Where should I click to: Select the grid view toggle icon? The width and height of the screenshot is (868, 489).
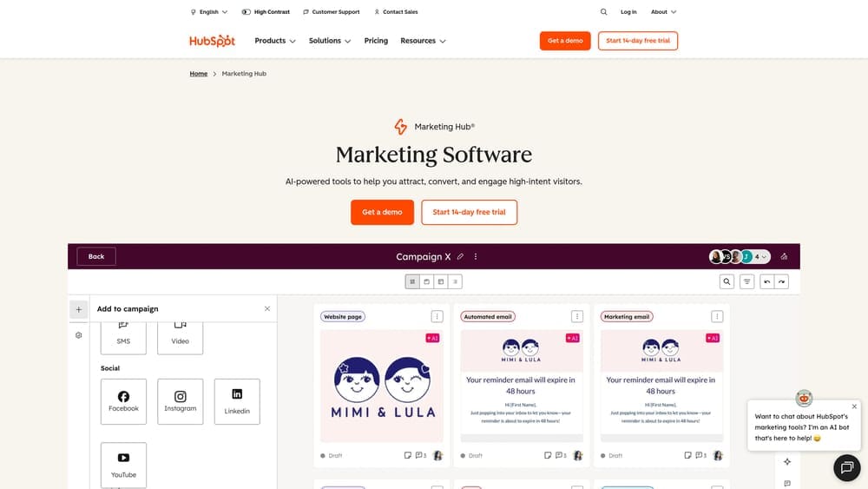[x=412, y=282]
